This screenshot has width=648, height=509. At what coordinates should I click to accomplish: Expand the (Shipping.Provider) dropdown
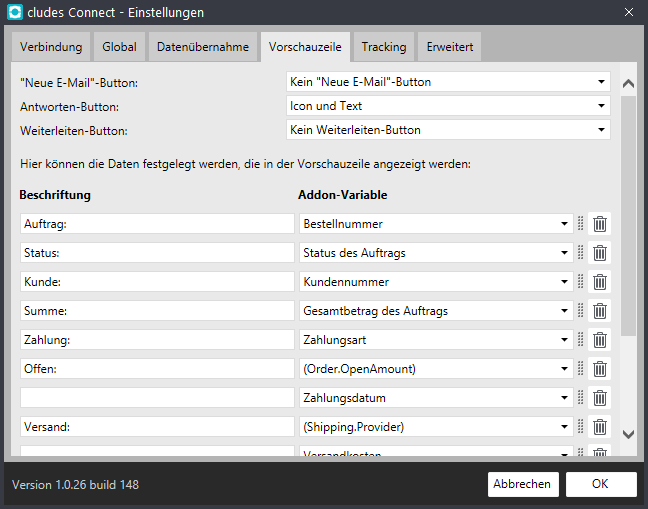tap(436, 427)
